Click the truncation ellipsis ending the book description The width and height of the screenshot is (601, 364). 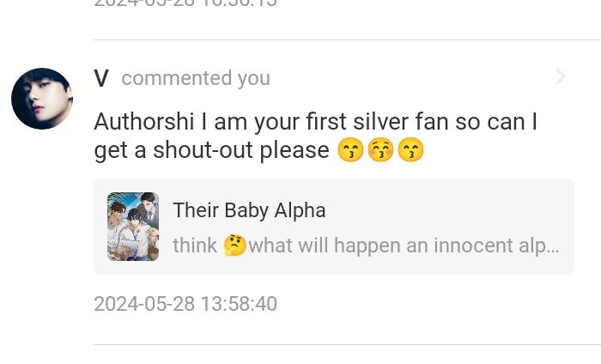click(552, 246)
